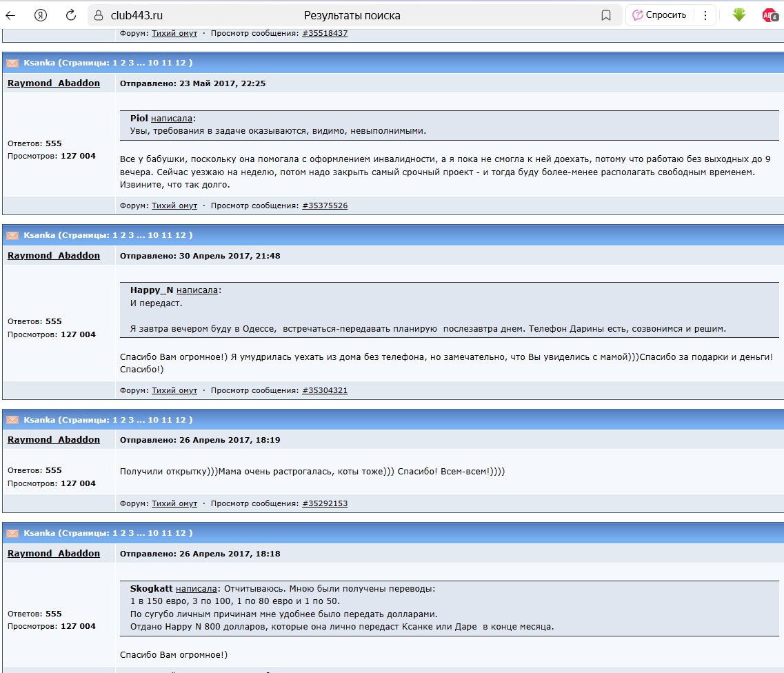Open the Adblock Plus extension icon
This screenshot has width=784, height=673.
770,15
